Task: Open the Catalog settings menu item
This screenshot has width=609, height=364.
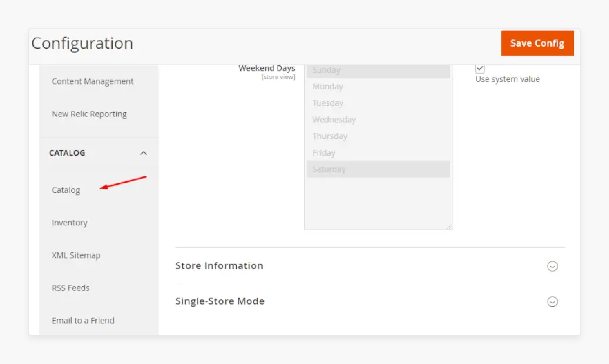Action: click(66, 190)
